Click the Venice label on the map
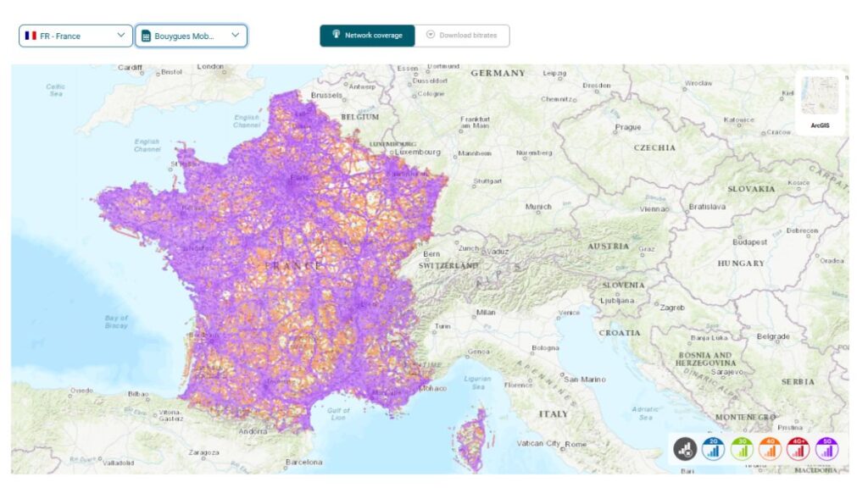The width and height of the screenshot is (868, 488). 570,313
